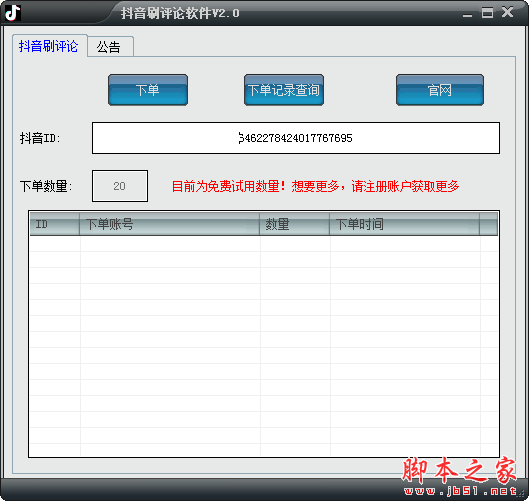Viewport: 529px width, 502px height.
Task: Visit the 官网 official site button
Action: 440,90
